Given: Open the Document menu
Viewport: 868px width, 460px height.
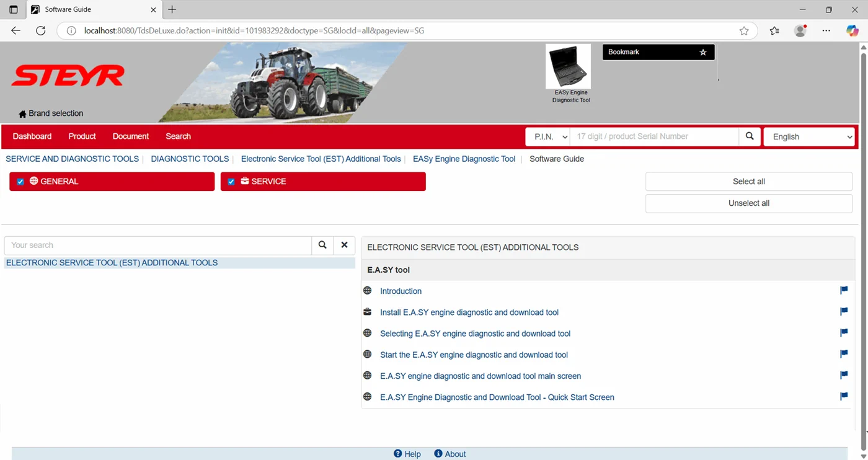Looking at the screenshot, I should point(131,136).
